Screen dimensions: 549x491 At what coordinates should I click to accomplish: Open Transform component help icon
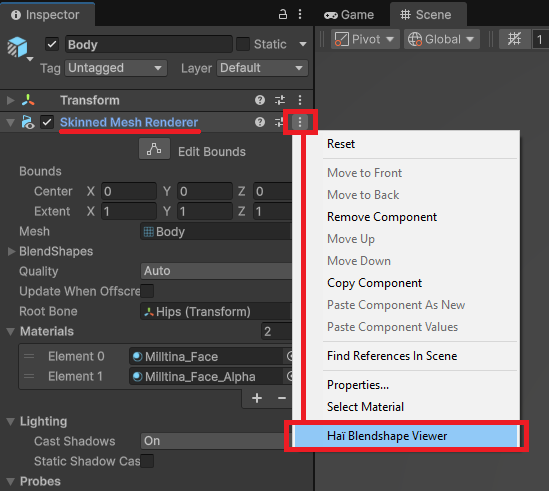coord(260,100)
